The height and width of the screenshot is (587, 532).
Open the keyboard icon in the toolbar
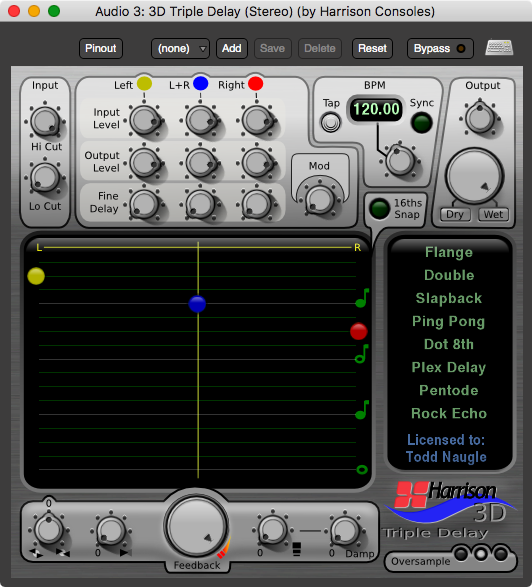[499, 48]
